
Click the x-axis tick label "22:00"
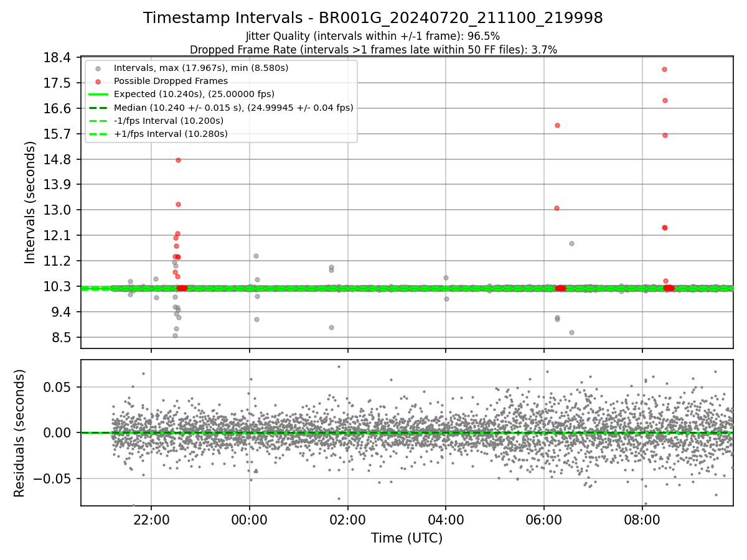(x=151, y=520)
